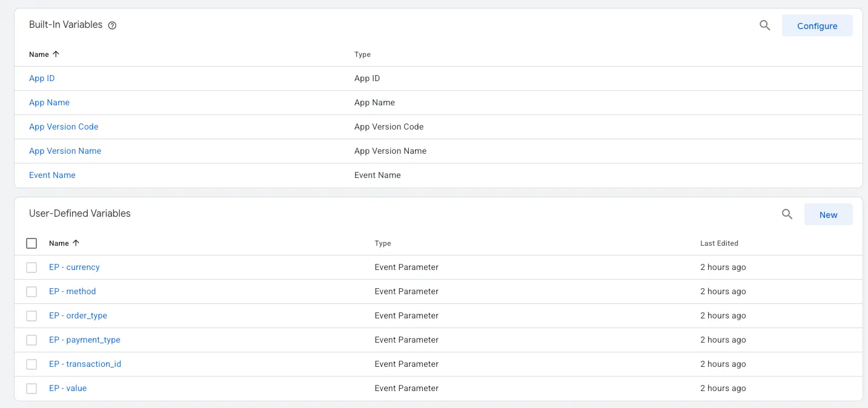Search the Built-In Variables table
This screenshot has width=868, height=408.
[765, 25]
